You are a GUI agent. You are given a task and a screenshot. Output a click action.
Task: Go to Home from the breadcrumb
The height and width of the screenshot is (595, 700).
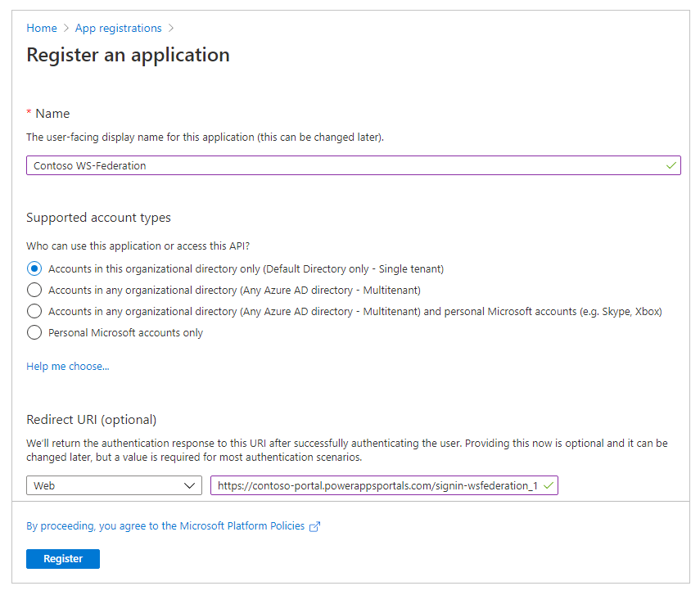pyautogui.click(x=42, y=28)
